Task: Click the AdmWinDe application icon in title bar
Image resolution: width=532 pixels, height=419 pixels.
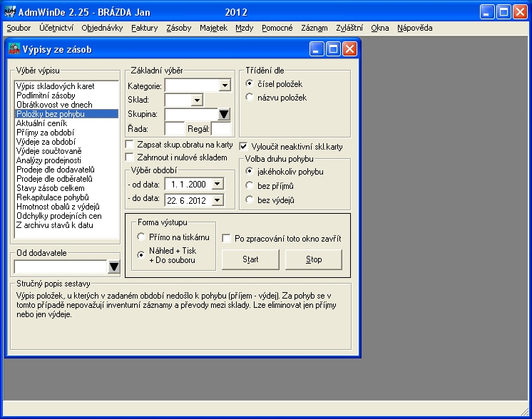Action: (9, 12)
